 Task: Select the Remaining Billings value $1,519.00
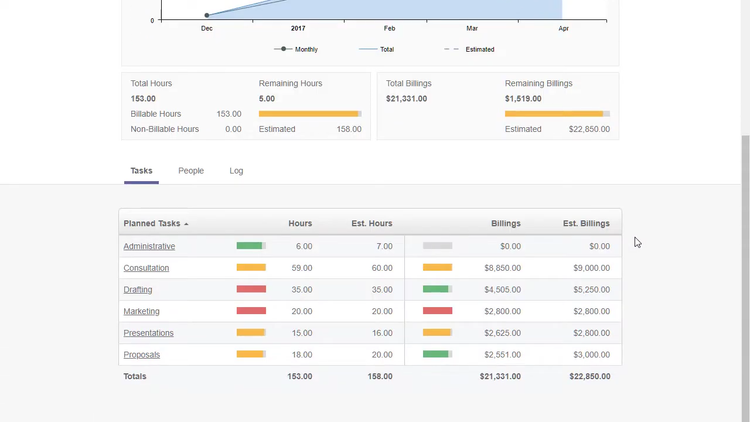[523, 99]
